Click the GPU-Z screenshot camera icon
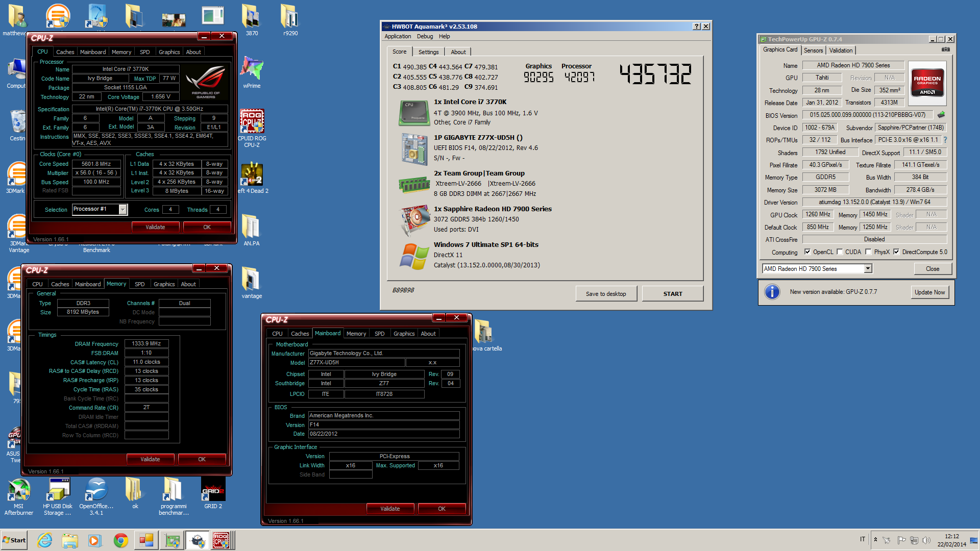Image resolution: width=980 pixels, height=551 pixels. pyautogui.click(x=945, y=49)
